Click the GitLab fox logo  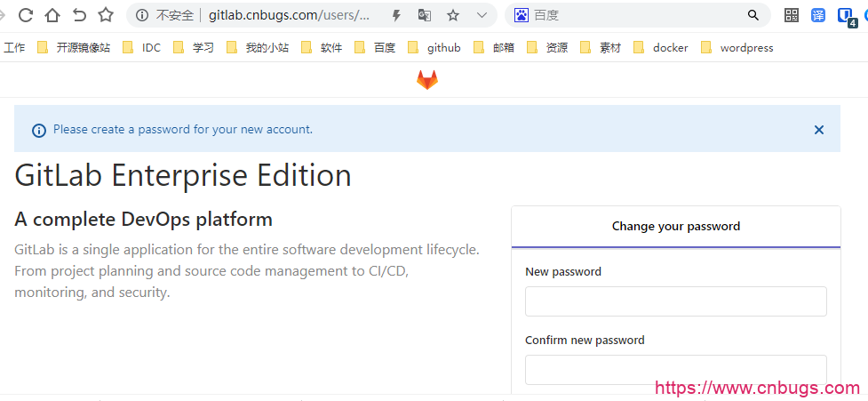(x=427, y=80)
